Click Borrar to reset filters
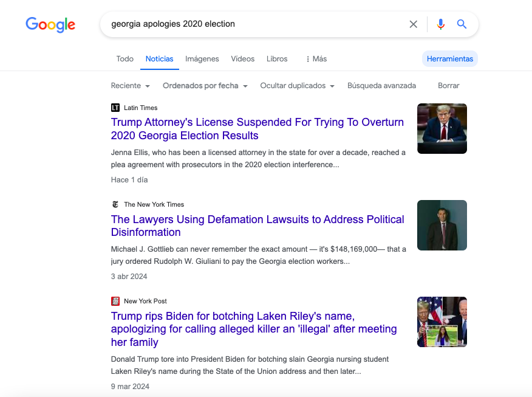Screen dimensions: 532x397 pos(449,86)
